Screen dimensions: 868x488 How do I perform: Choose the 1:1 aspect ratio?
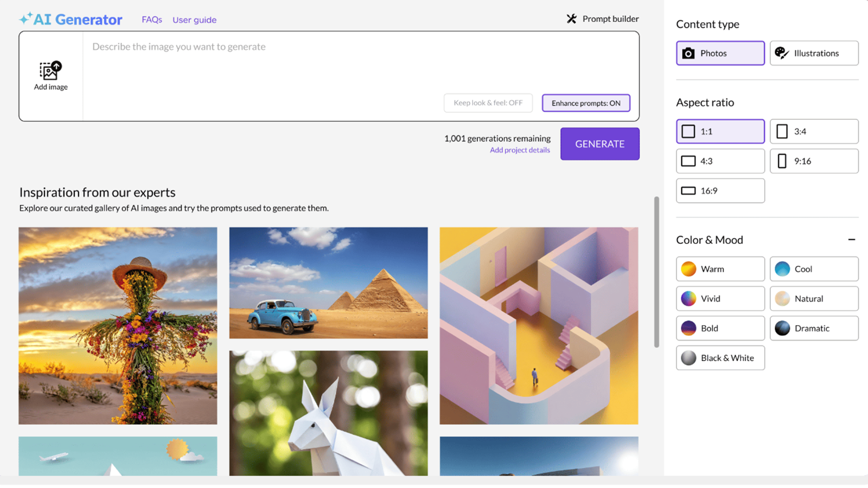click(720, 131)
